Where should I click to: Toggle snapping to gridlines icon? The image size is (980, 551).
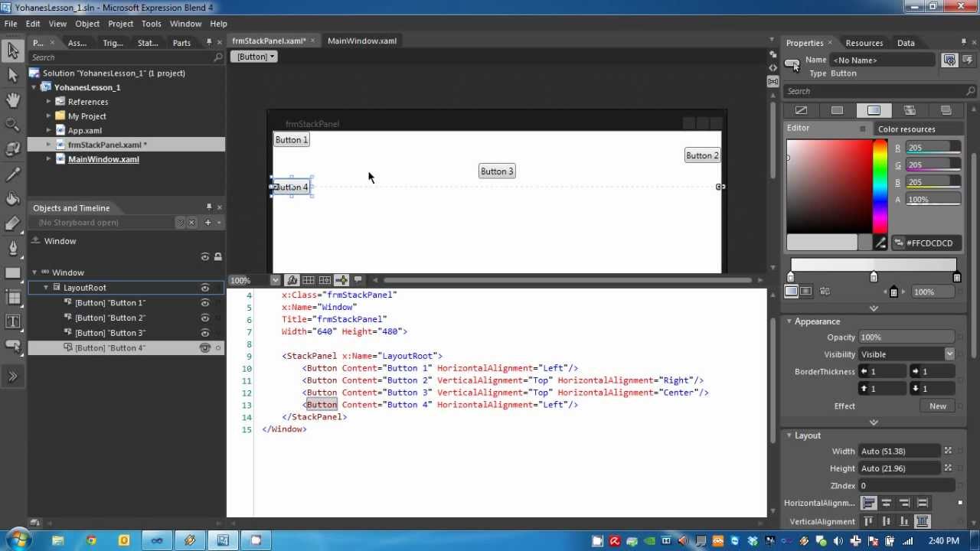325,280
